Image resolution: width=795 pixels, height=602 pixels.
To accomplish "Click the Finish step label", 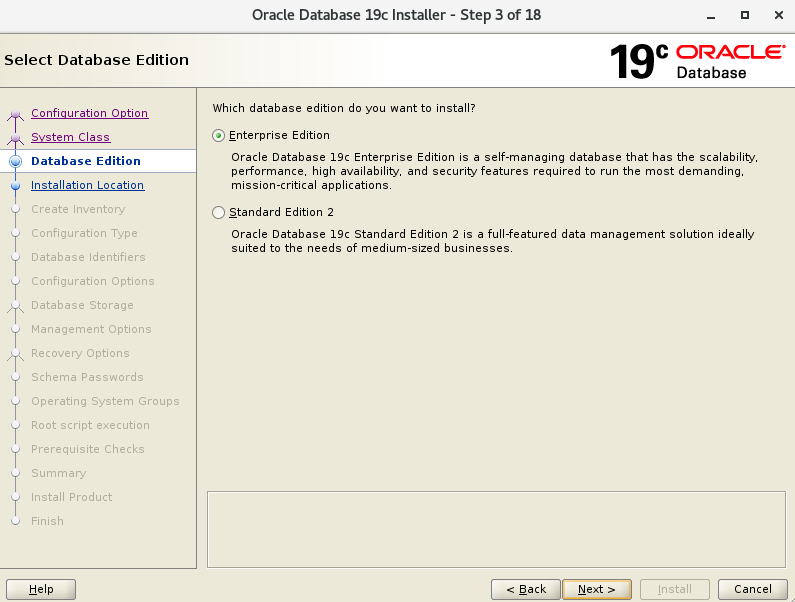I will (47, 521).
